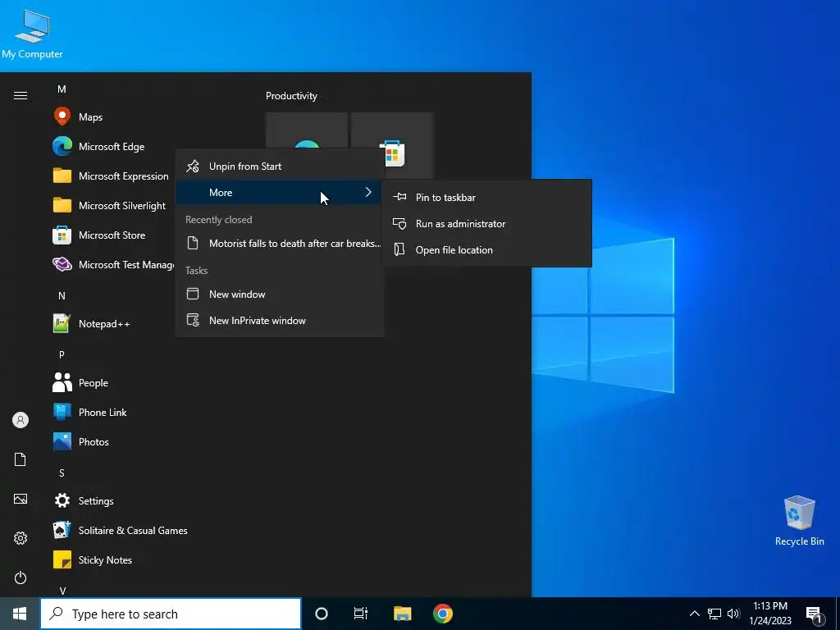Select New window task
Screen dimensions: 840x630
280,294
